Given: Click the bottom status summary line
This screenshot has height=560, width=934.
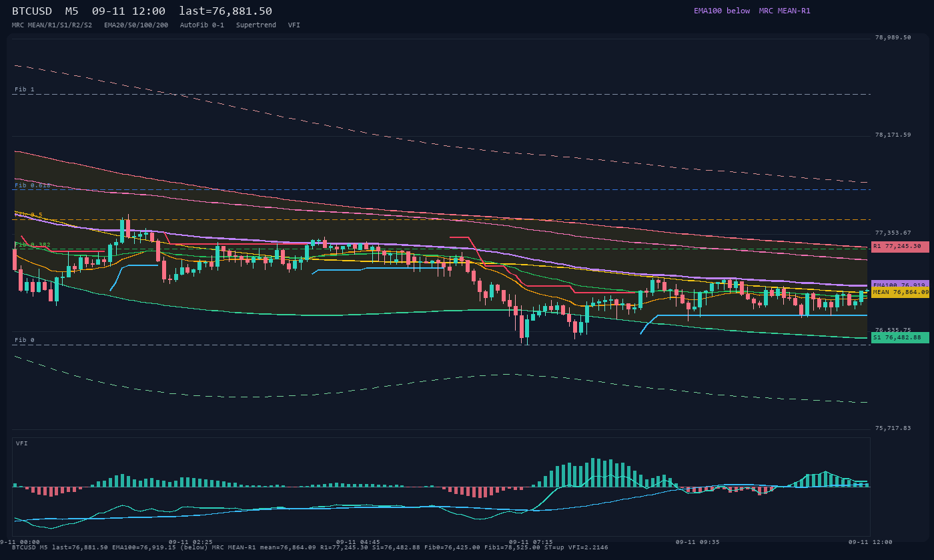Looking at the screenshot, I should (310, 547).
